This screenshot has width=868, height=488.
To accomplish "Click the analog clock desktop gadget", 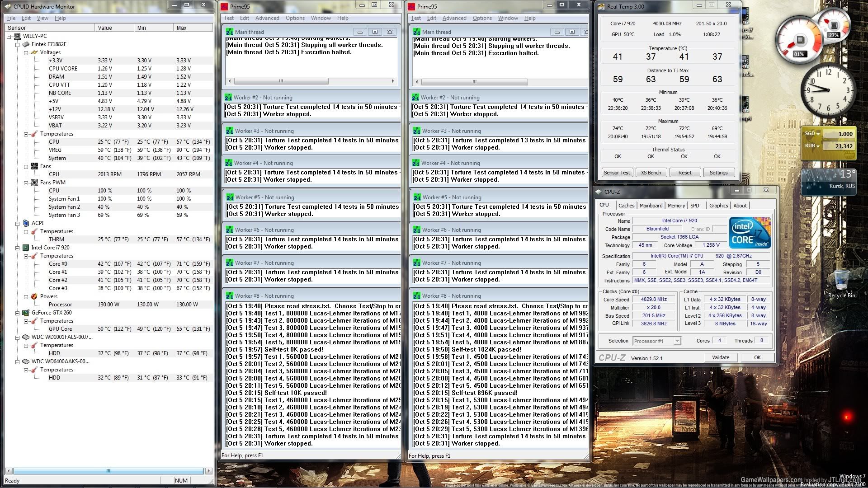I will point(828,90).
